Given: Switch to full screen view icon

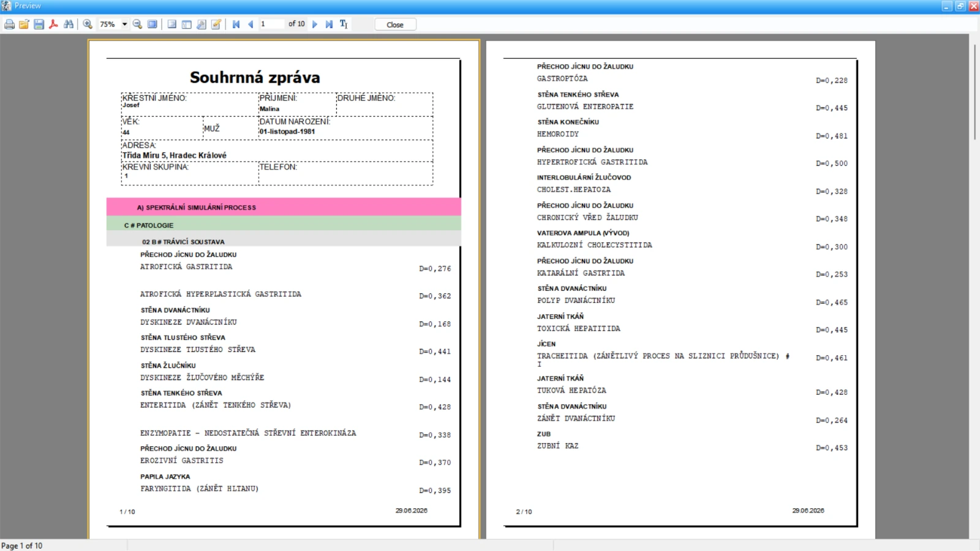Looking at the screenshot, I should [x=153, y=24].
